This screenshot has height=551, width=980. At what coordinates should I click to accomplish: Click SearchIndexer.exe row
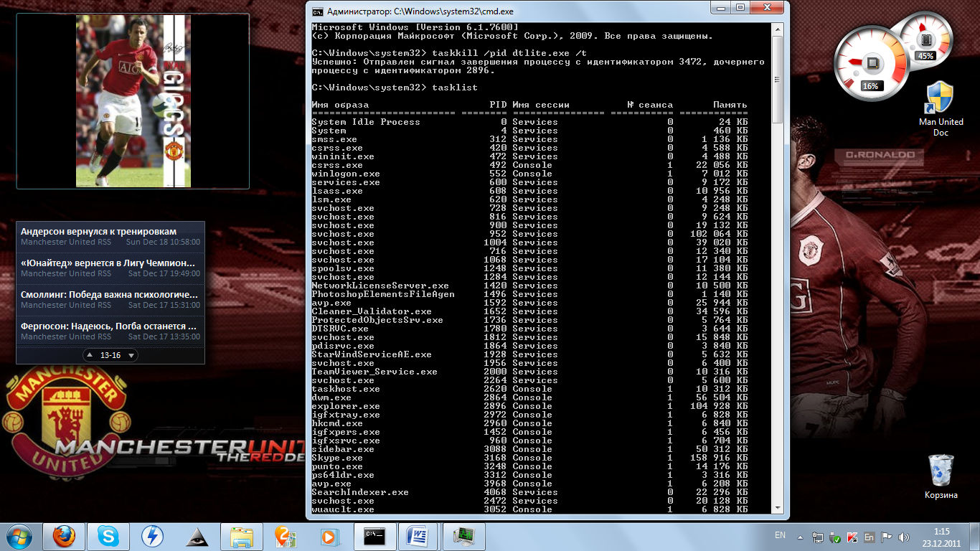pos(529,492)
